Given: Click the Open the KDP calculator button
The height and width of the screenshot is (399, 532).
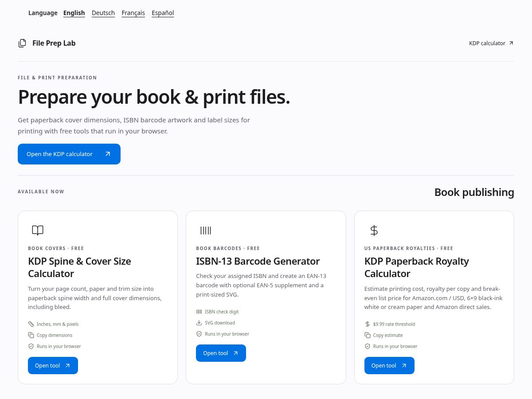Looking at the screenshot, I should pyautogui.click(x=69, y=154).
